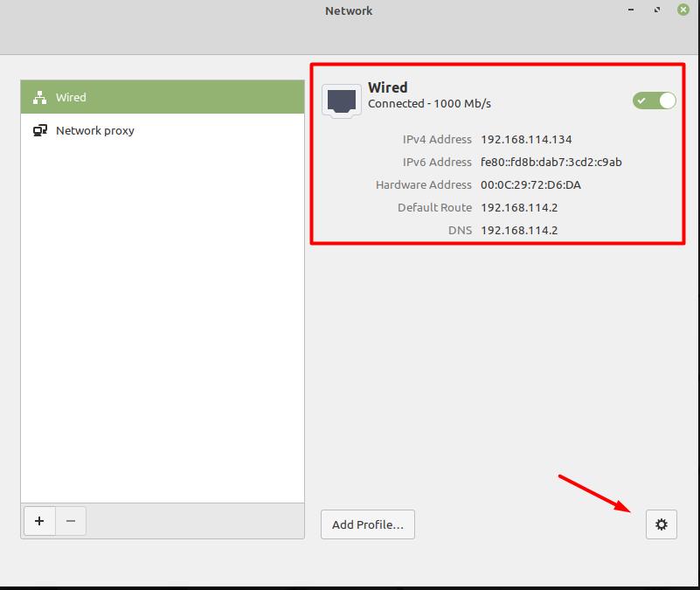Viewport: 700px width, 590px height.
Task: Click the Network title in the header bar
Action: [x=349, y=10]
